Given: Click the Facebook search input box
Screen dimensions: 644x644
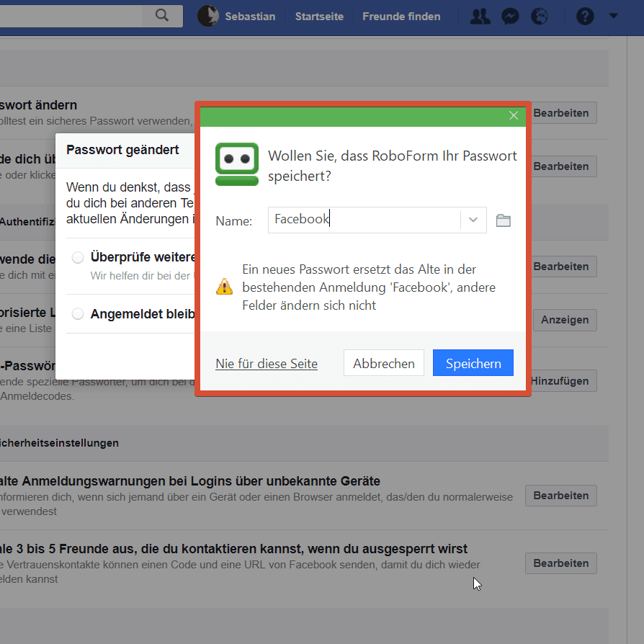Looking at the screenshot, I should point(71,16).
